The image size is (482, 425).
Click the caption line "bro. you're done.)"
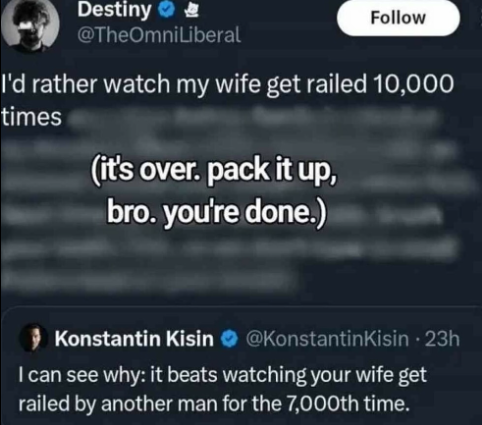click(x=216, y=212)
